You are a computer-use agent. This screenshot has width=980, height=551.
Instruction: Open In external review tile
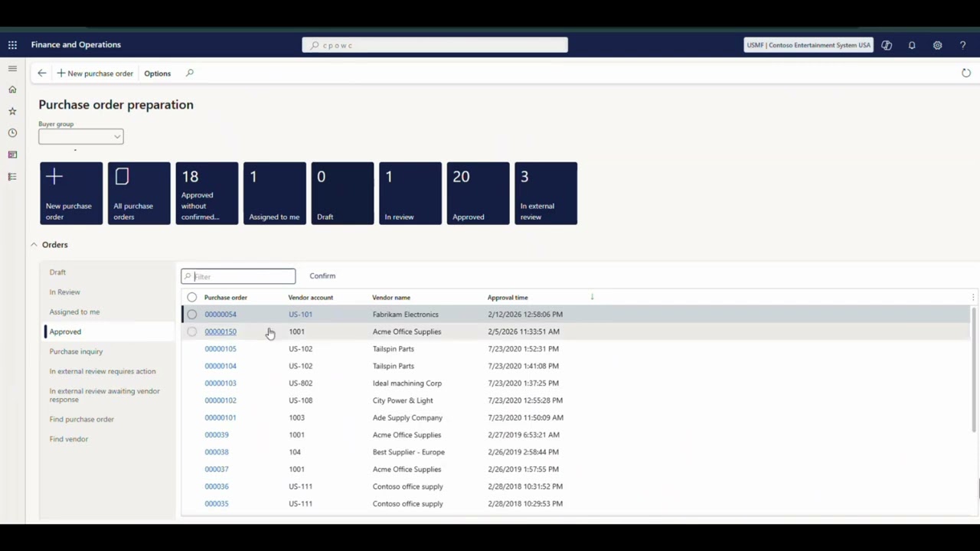click(x=546, y=193)
